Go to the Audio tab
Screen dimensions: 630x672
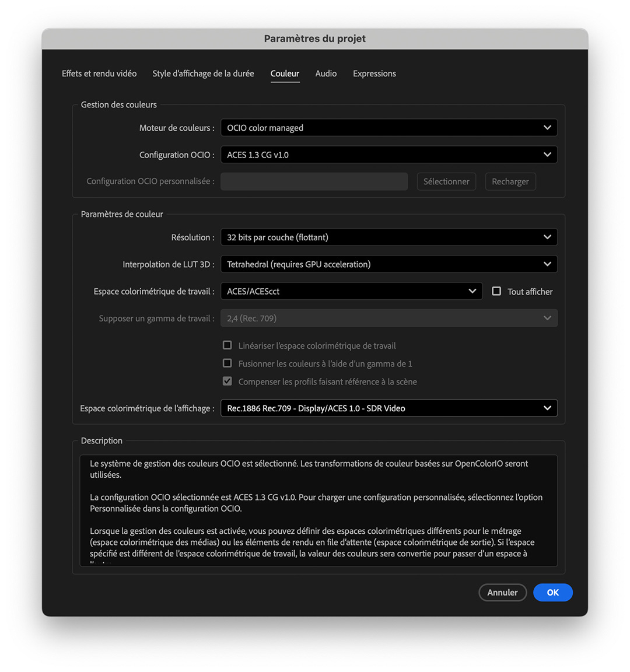[x=325, y=73]
